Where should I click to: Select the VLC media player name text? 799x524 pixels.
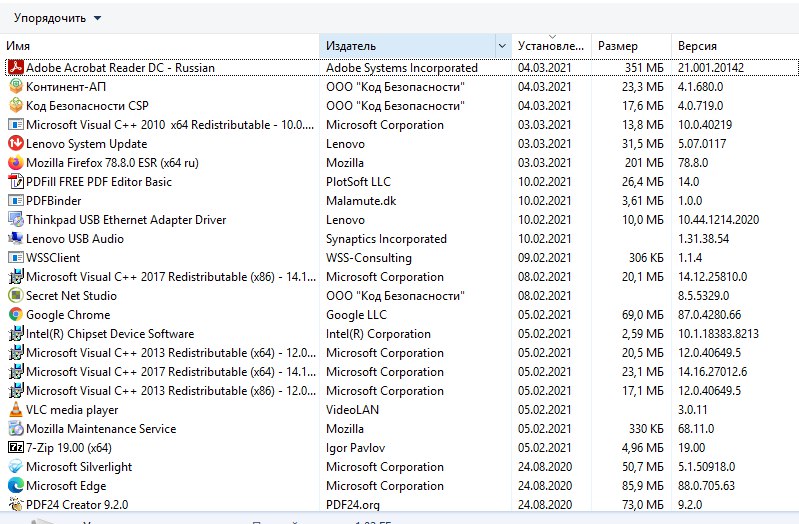click(x=72, y=410)
